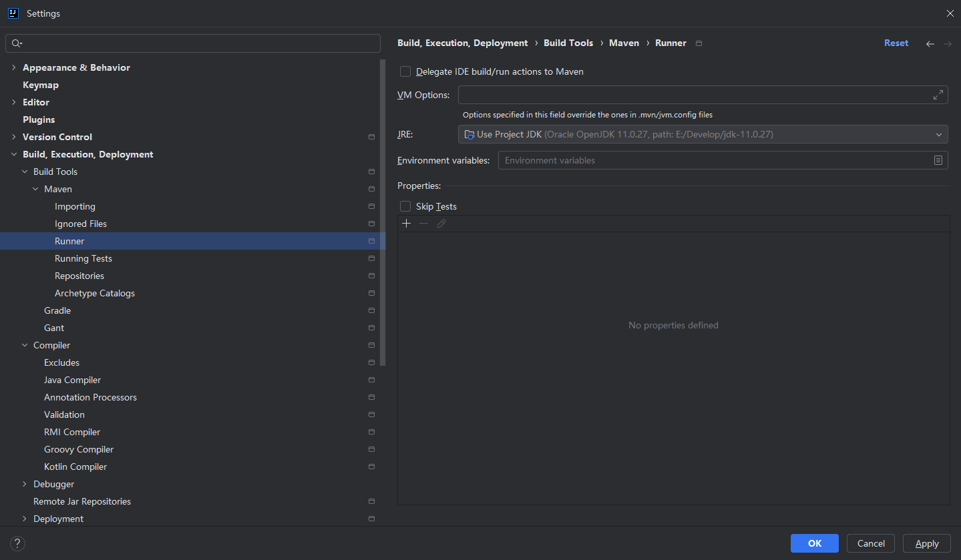Click project settings icon on Repositories row
Viewport: 961px width, 560px height.
[x=372, y=276]
